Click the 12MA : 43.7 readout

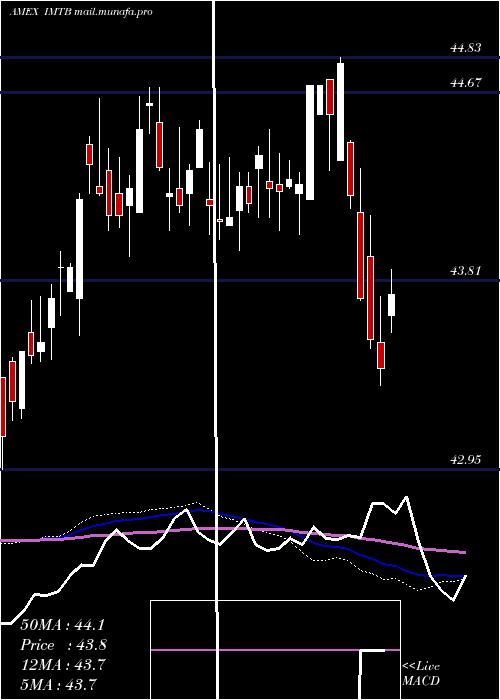pyautogui.click(x=63, y=665)
